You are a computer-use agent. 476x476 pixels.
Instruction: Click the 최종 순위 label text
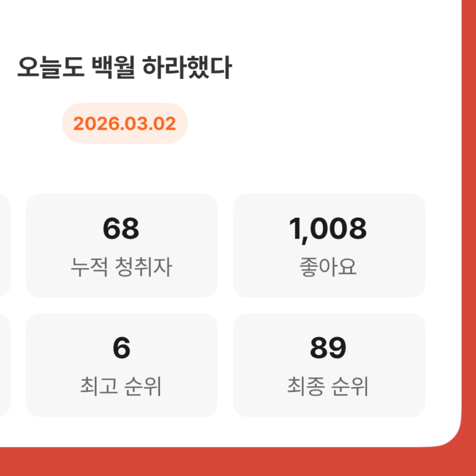(x=328, y=386)
